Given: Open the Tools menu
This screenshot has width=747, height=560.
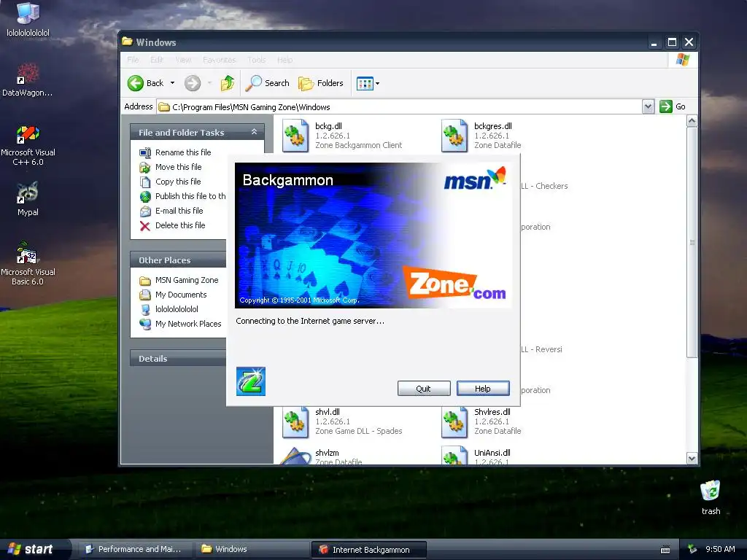Looking at the screenshot, I should (x=256, y=60).
